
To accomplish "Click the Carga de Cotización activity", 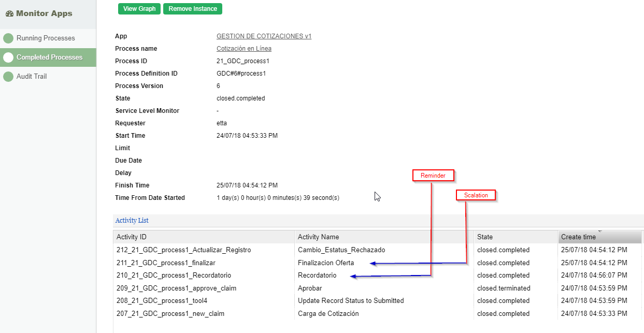I will click(x=328, y=313).
